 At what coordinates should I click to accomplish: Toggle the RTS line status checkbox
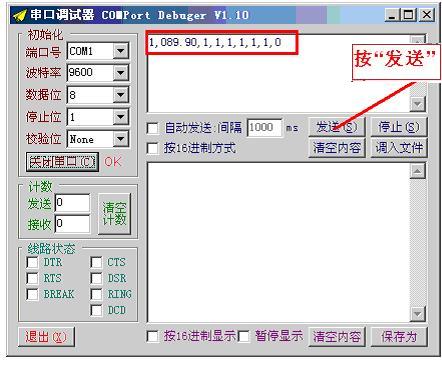(x=32, y=278)
